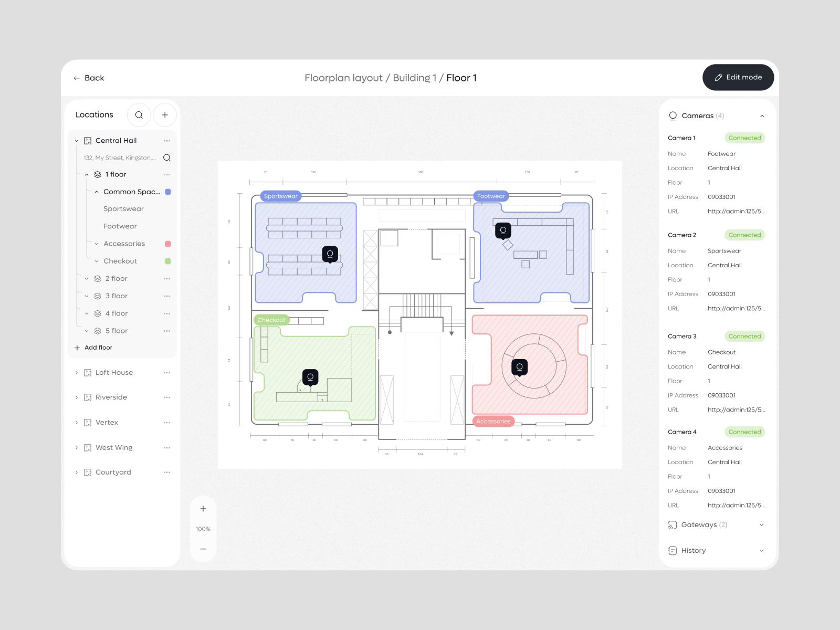
Task: Select the Sportswear zone label on floorplan
Action: pos(280,196)
